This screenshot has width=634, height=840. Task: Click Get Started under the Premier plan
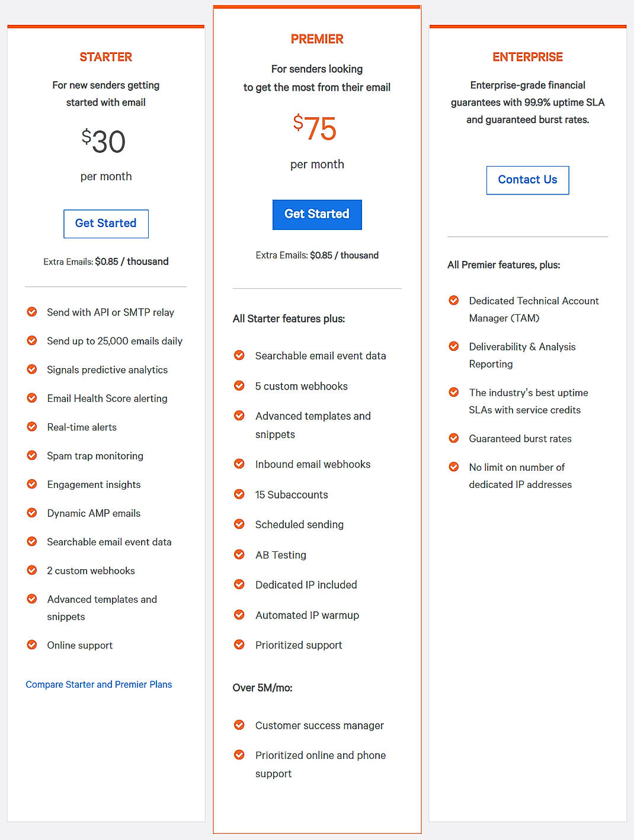click(x=317, y=215)
